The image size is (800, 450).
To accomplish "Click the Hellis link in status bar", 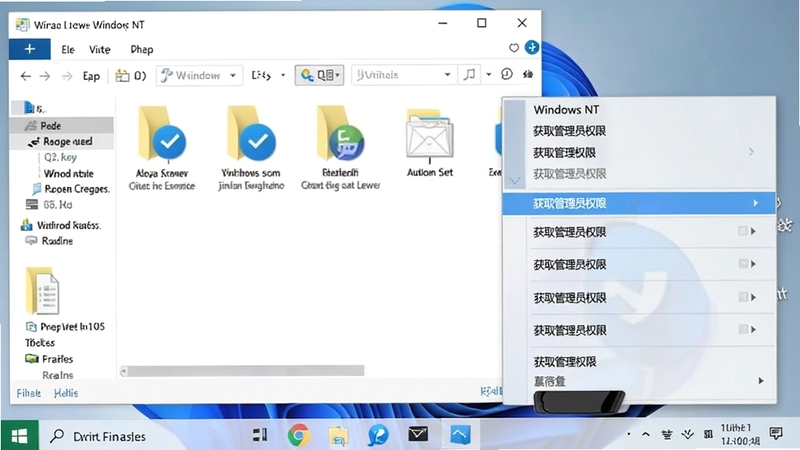I will click(x=66, y=393).
